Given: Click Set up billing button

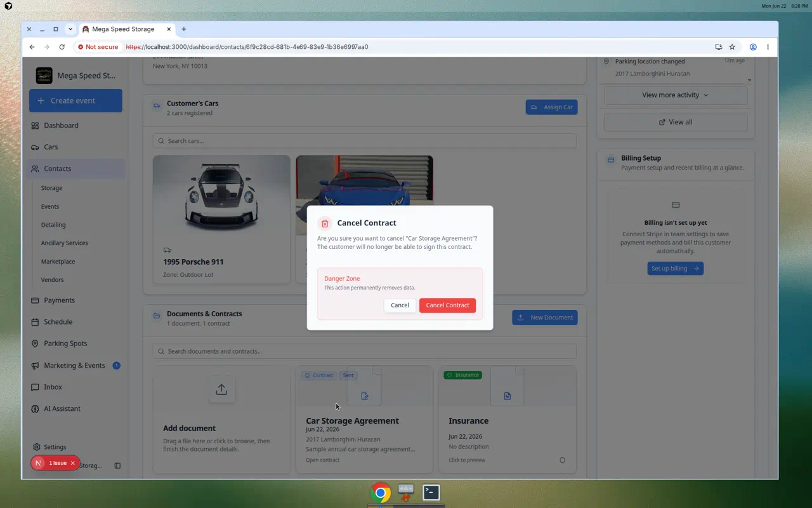Looking at the screenshot, I should tap(675, 269).
